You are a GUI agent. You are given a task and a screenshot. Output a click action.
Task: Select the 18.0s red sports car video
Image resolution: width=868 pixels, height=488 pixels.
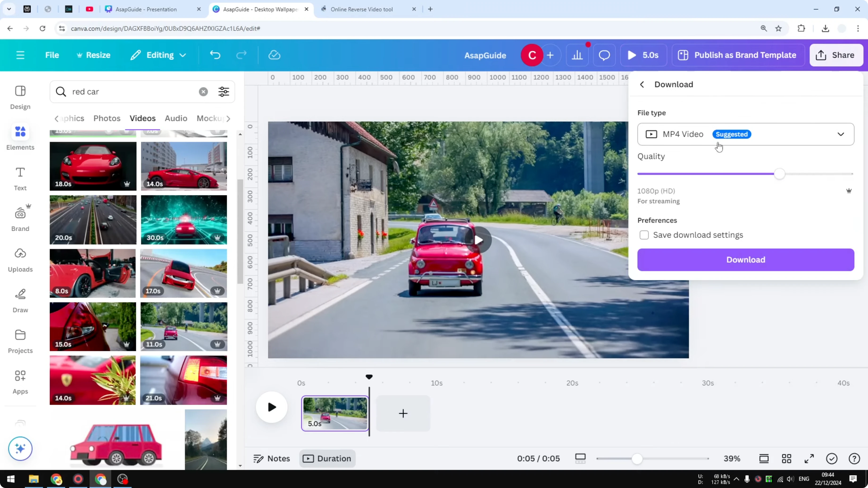[93, 166]
